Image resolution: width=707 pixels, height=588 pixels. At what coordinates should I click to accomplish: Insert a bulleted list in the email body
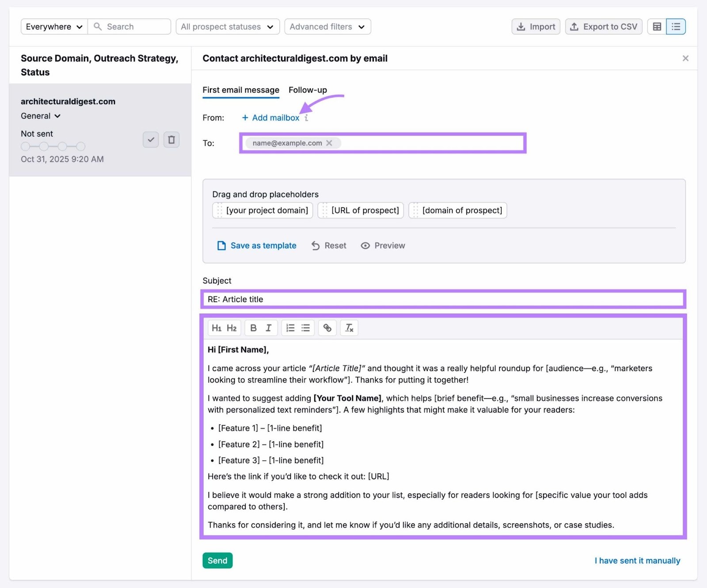pyautogui.click(x=305, y=328)
